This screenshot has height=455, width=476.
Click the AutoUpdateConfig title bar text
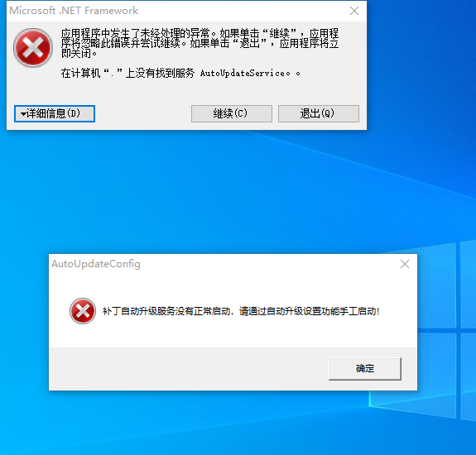[96, 264]
